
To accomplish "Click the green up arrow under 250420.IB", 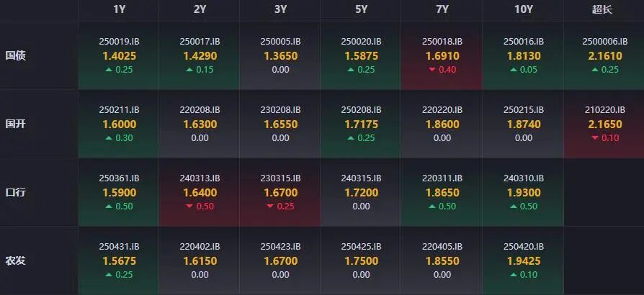I will (x=514, y=275).
